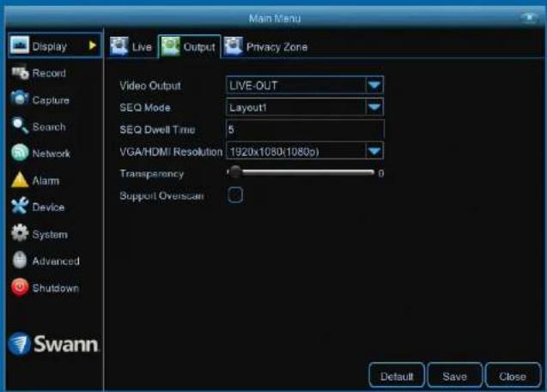Viewport: 547px width, 392px height.
Task: Switch to the Output tab
Action: pos(189,46)
